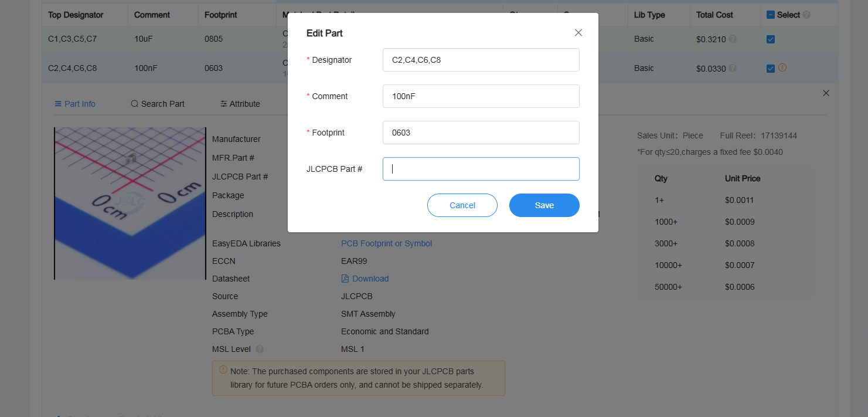Click help icon beside $0.3210 cost

(733, 39)
